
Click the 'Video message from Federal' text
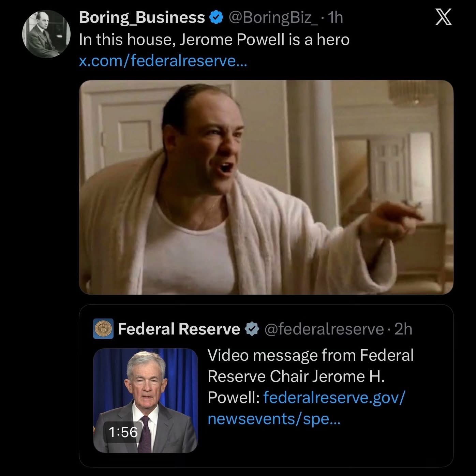(x=310, y=355)
